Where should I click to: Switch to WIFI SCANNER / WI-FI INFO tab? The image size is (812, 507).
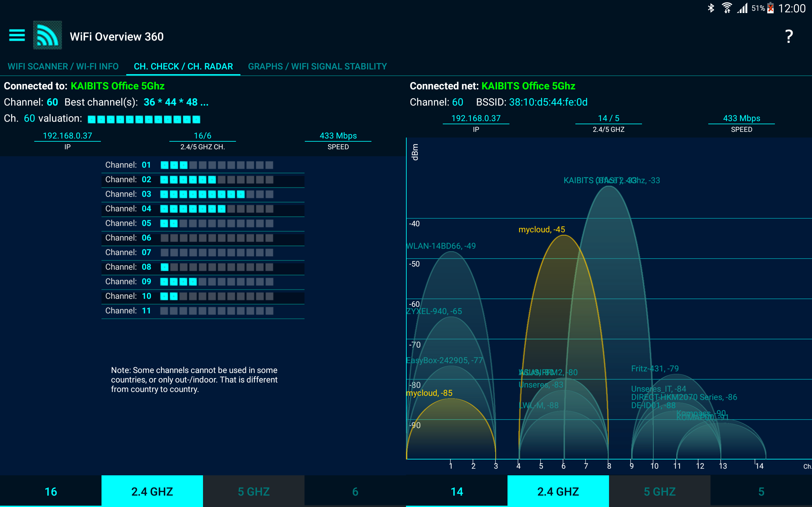click(63, 67)
